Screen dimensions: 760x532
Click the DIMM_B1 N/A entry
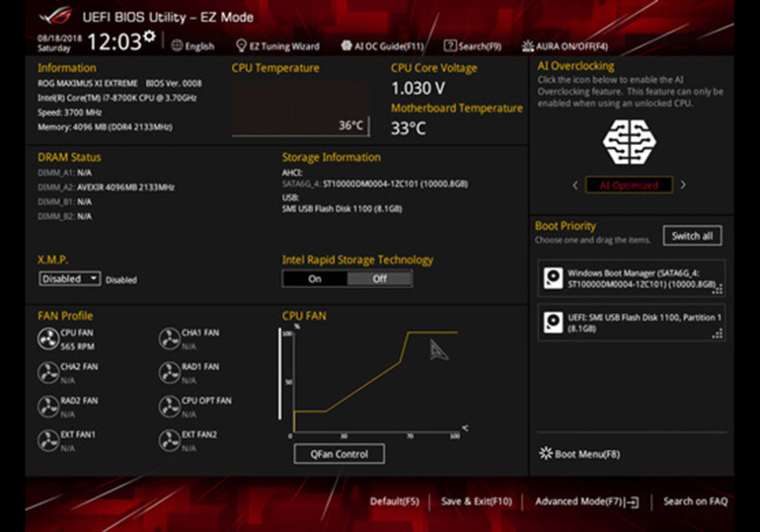pyautogui.click(x=64, y=202)
